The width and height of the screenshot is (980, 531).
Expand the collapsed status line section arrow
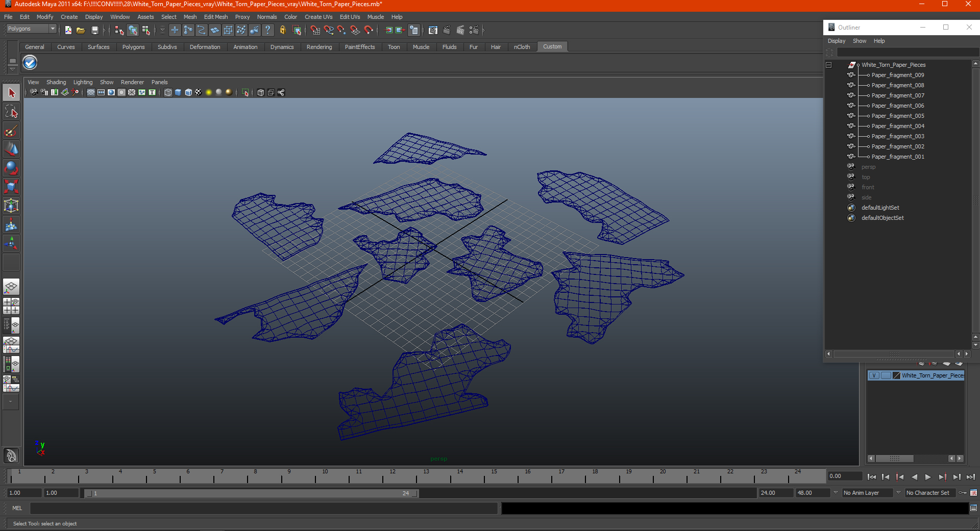[483, 31]
